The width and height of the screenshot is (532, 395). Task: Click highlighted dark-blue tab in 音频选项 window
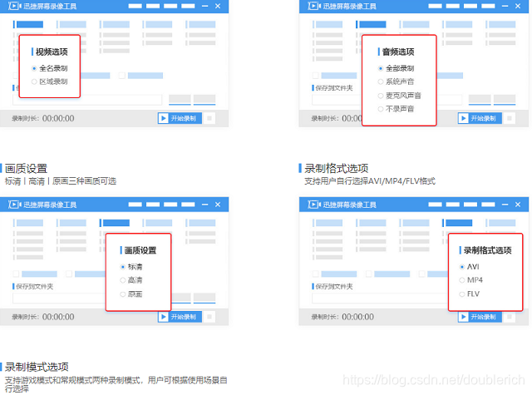(371, 24)
